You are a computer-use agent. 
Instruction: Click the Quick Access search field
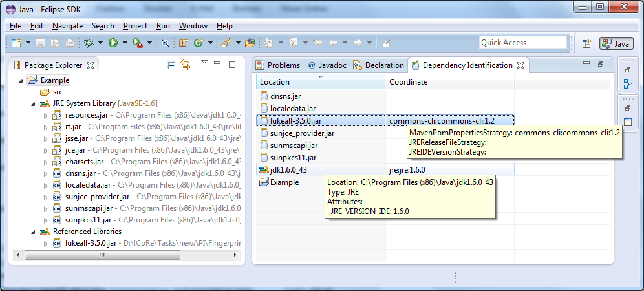523,42
